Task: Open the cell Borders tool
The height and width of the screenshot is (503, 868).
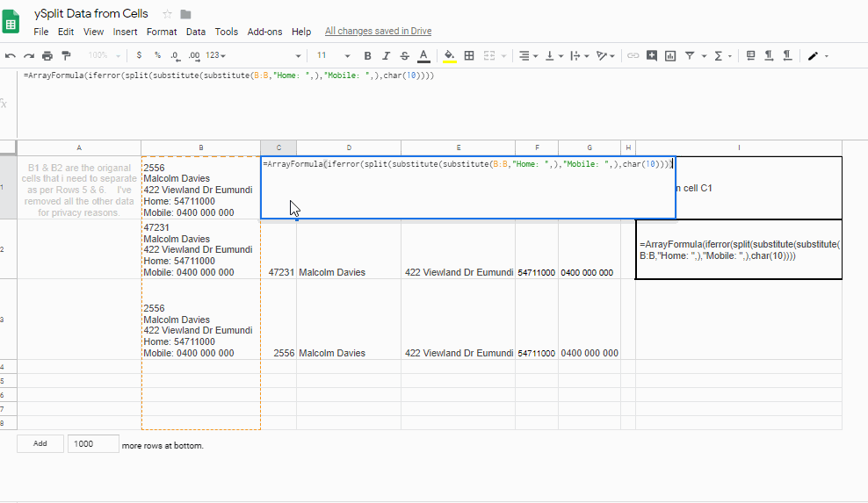Action: [469, 55]
